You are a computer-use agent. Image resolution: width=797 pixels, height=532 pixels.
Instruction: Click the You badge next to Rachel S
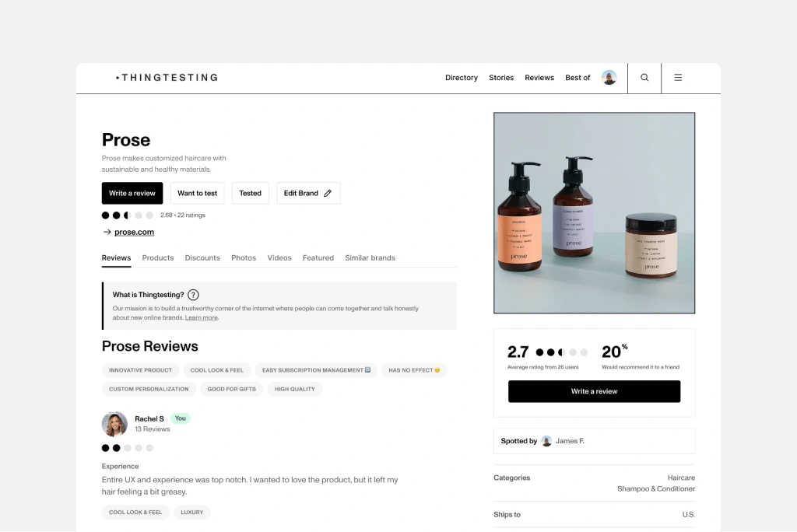(181, 418)
